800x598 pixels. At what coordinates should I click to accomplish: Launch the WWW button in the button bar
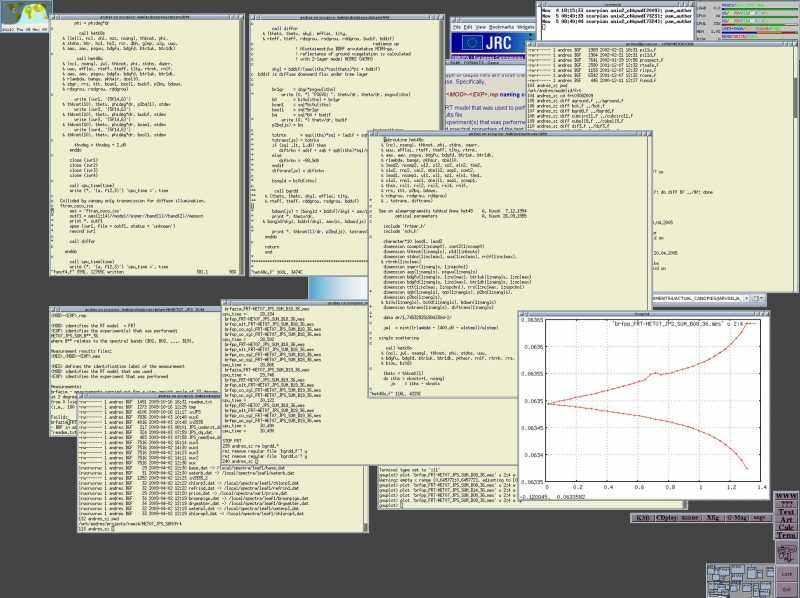pos(786,496)
